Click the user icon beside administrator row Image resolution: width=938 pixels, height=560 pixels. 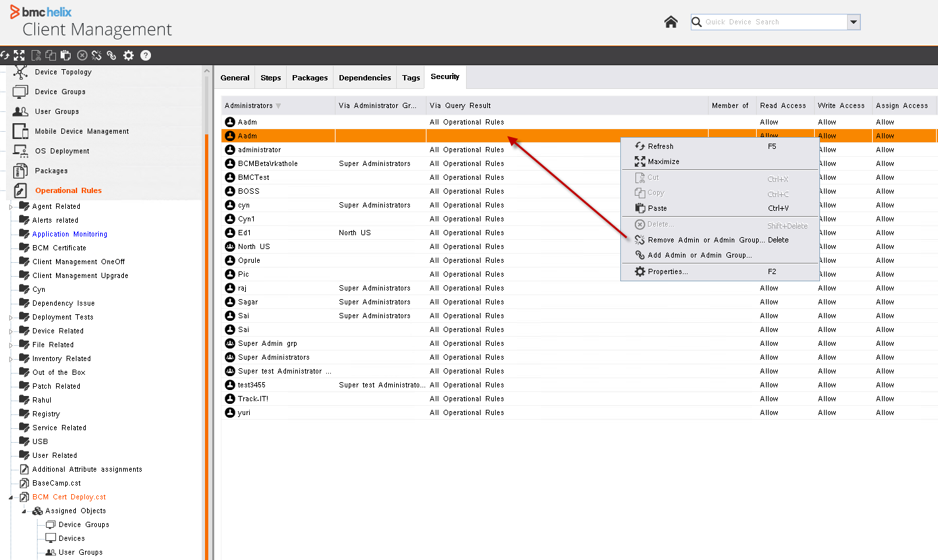click(x=230, y=150)
